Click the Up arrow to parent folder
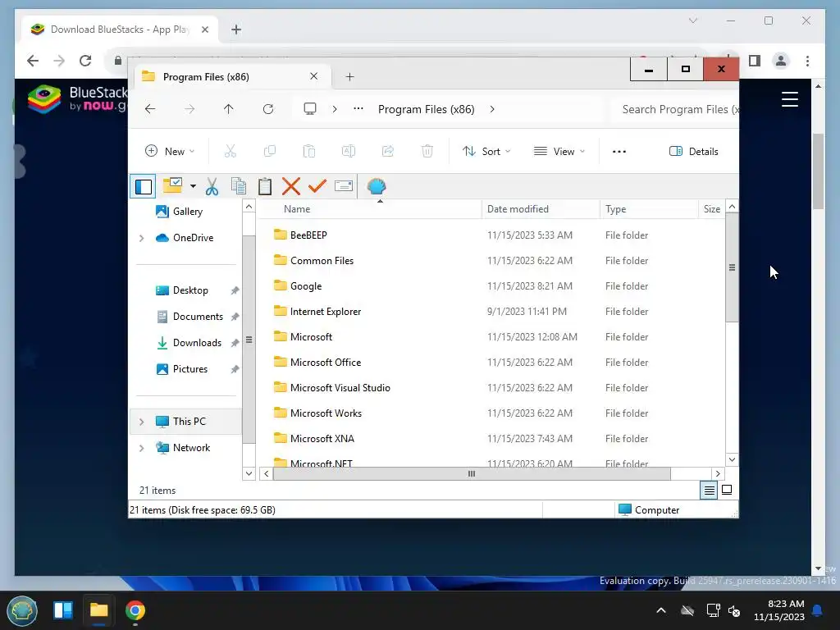The image size is (840, 630). click(229, 109)
